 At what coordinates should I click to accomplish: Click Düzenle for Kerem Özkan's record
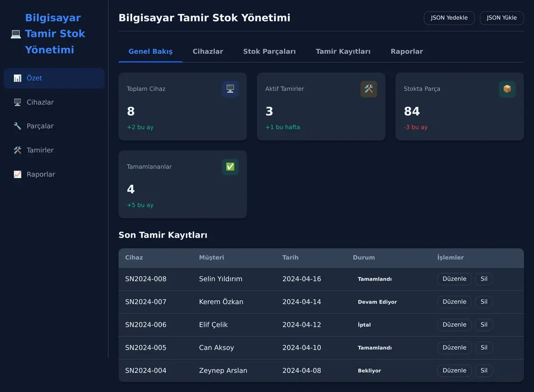454,302
